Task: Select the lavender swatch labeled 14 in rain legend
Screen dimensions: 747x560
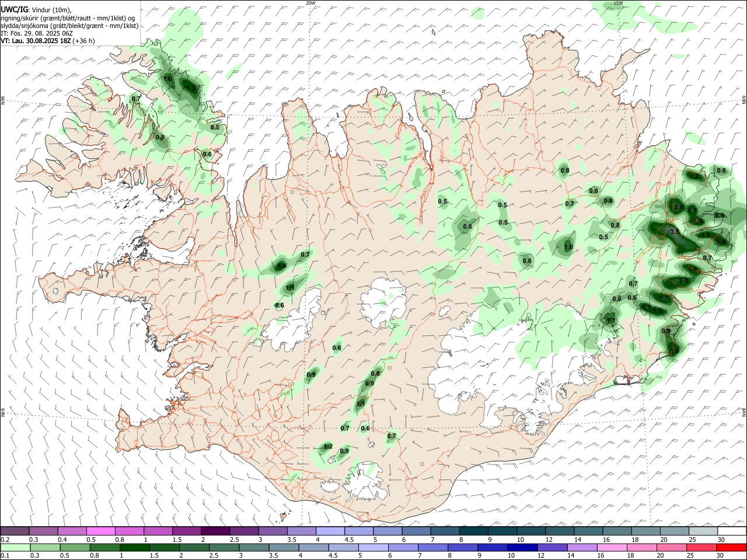Action: pos(582,548)
